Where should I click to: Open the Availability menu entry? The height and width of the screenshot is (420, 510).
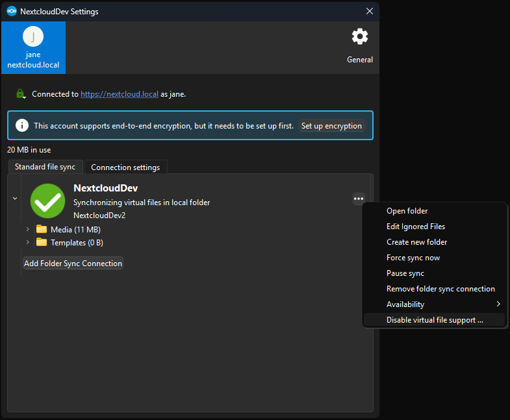coord(434,304)
